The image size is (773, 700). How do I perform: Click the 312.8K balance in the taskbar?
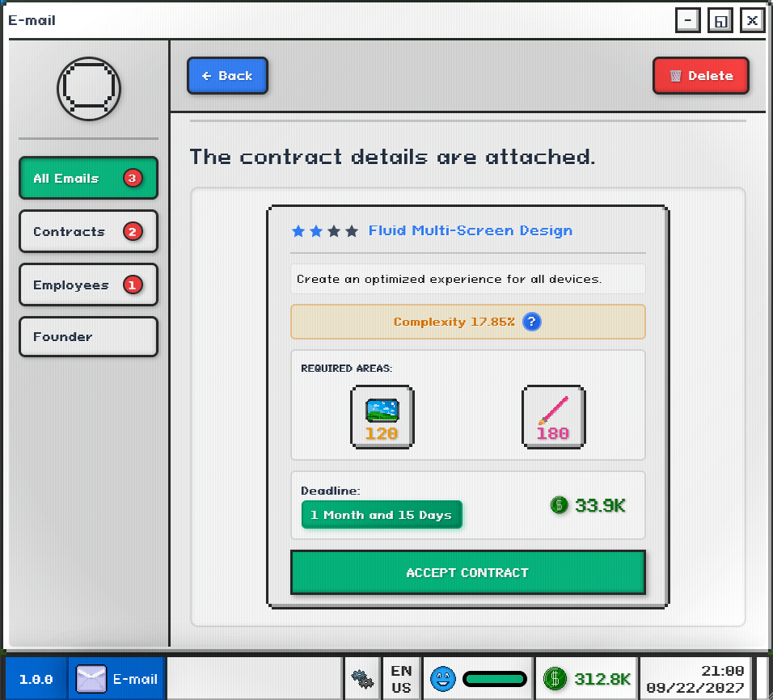click(x=602, y=679)
